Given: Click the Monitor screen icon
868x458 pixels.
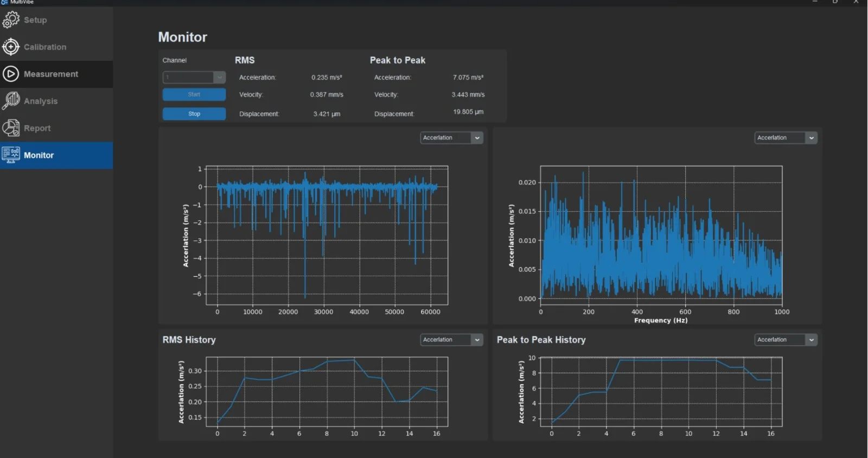Looking at the screenshot, I should (11, 155).
